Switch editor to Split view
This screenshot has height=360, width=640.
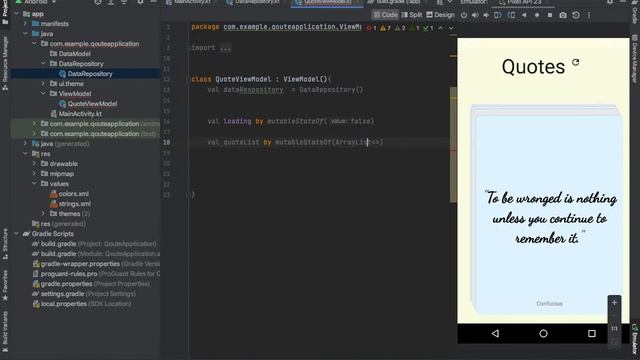(411, 15)
